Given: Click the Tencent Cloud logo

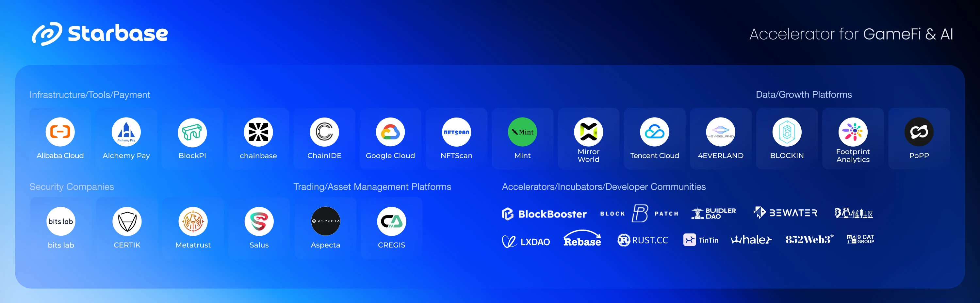Looking at the screenshot, I should point(654,132).
